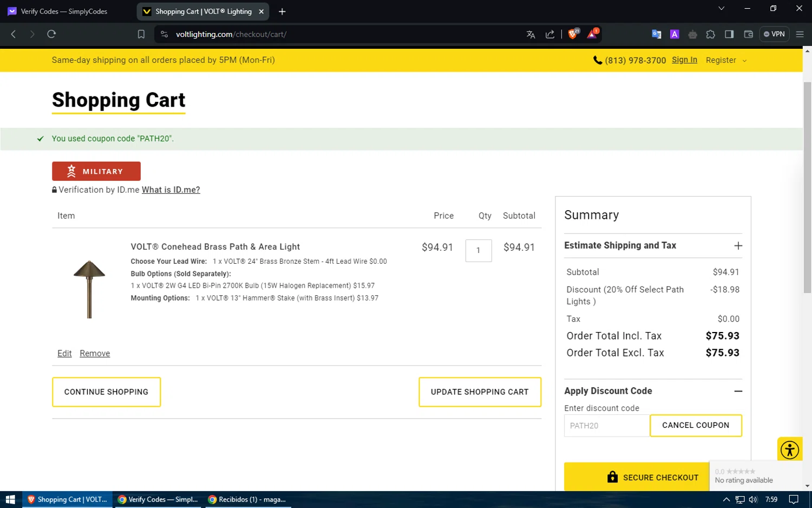This screenshot has width=812, height=508.
Task: Close the Shopping Cart tab
Action: pyautogui.click(x=261, y=11)
